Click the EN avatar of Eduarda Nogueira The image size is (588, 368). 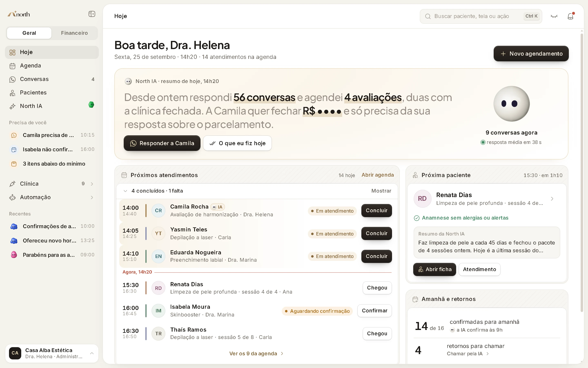pos(158,256)
